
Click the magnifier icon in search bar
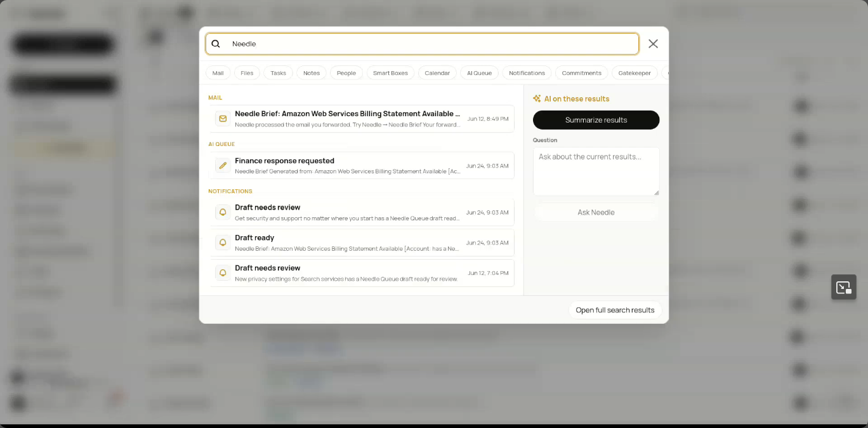coord(216,44)
